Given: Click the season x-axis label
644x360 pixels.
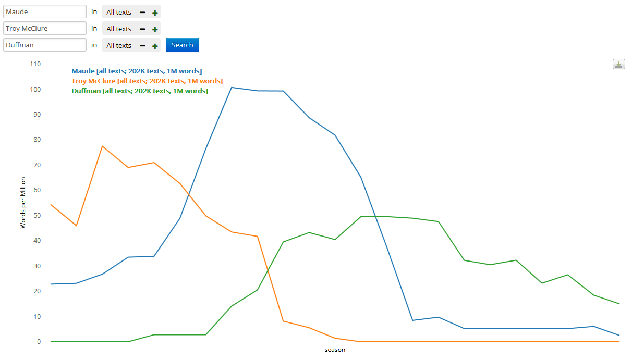Looking at the screenshot, I should pos(335,350).
